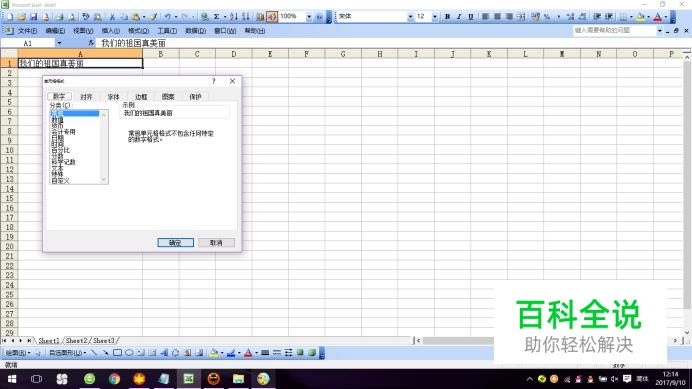This screenshot has height=389, width=692.
Task: Open File Explorer from the taskbar
Action: coord(238,379)
